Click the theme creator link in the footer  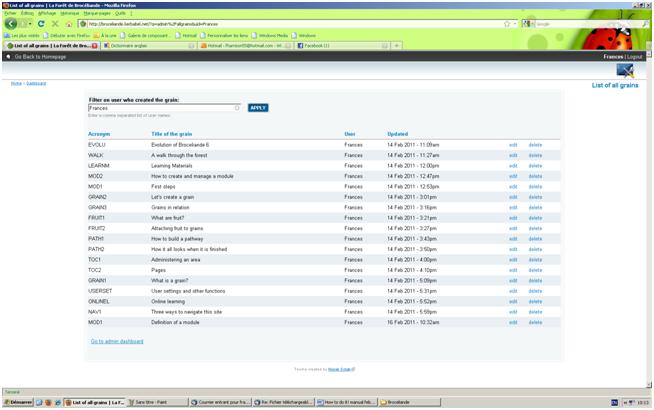coord(341,369)
